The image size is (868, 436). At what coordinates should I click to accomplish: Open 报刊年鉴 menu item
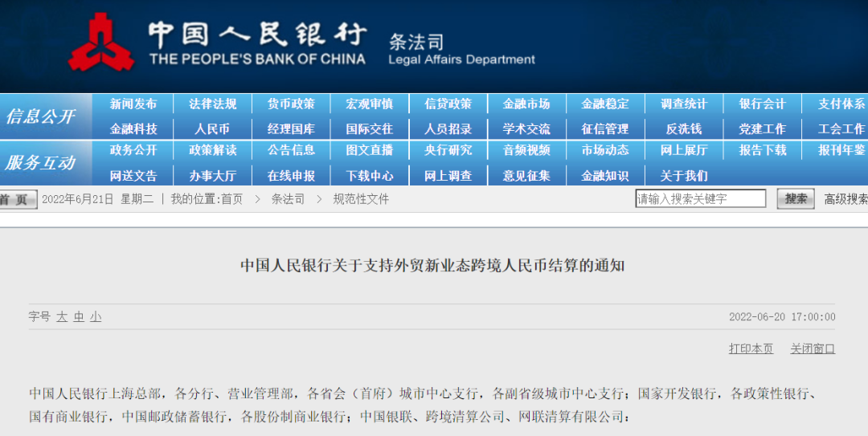(842, 150)
